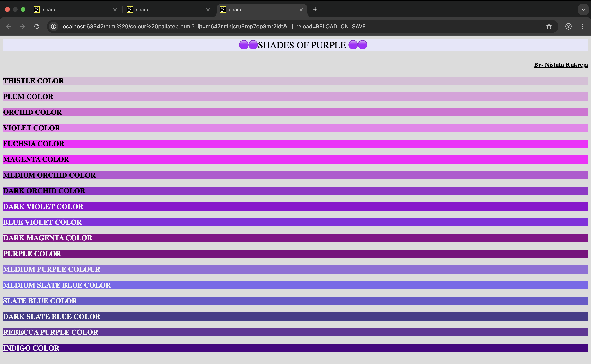Close the first shade tab
This screenshot has width=591, height=364.
point(115,9)
